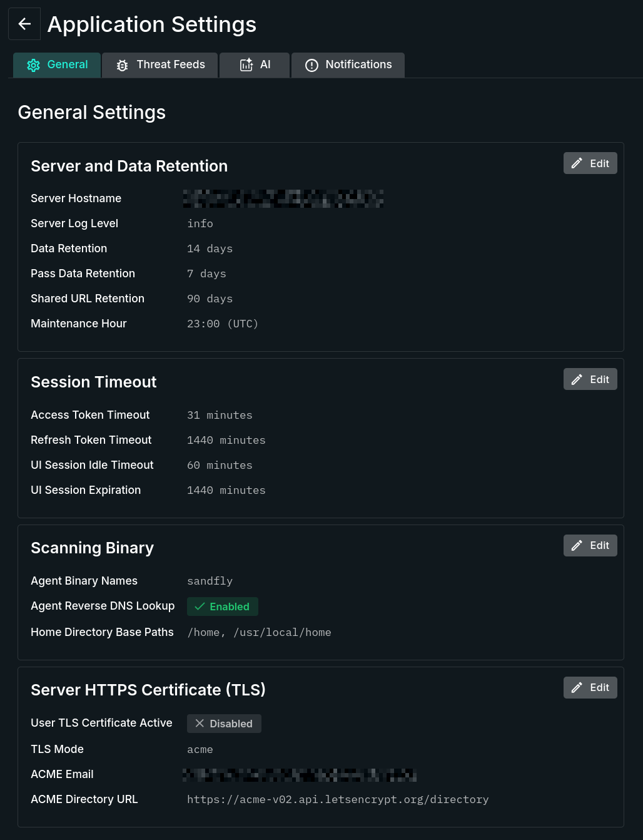
Task: Click the pencil icon in Scanning Binary section
Action: point(577,545)
